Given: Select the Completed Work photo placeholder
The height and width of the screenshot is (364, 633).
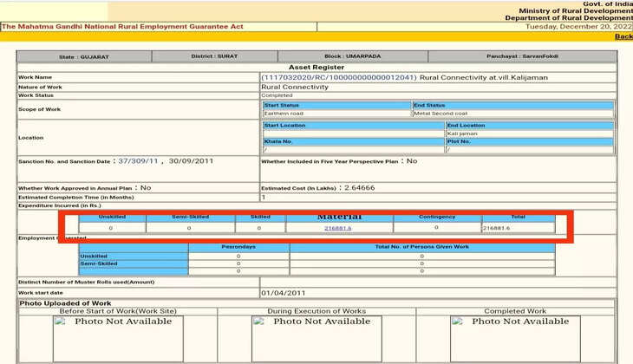Looking at the screenshot, I should tap(515, 338).
